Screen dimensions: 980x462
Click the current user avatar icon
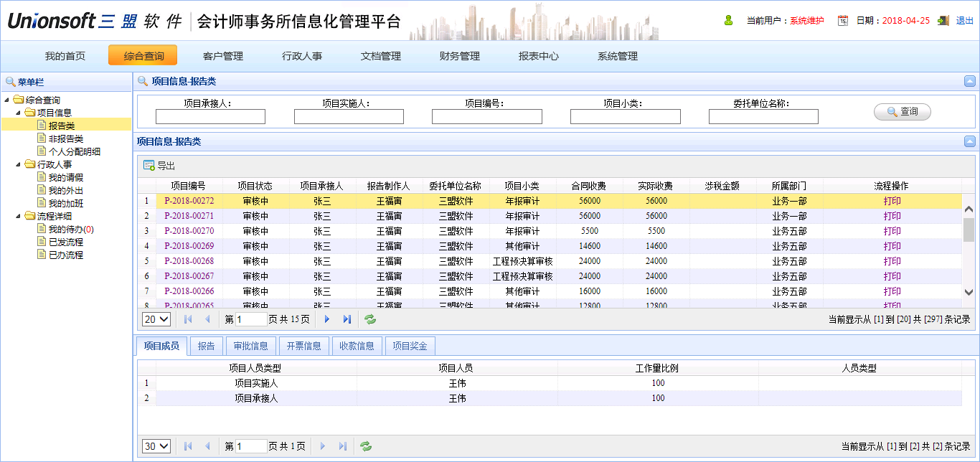pos(729,21)
